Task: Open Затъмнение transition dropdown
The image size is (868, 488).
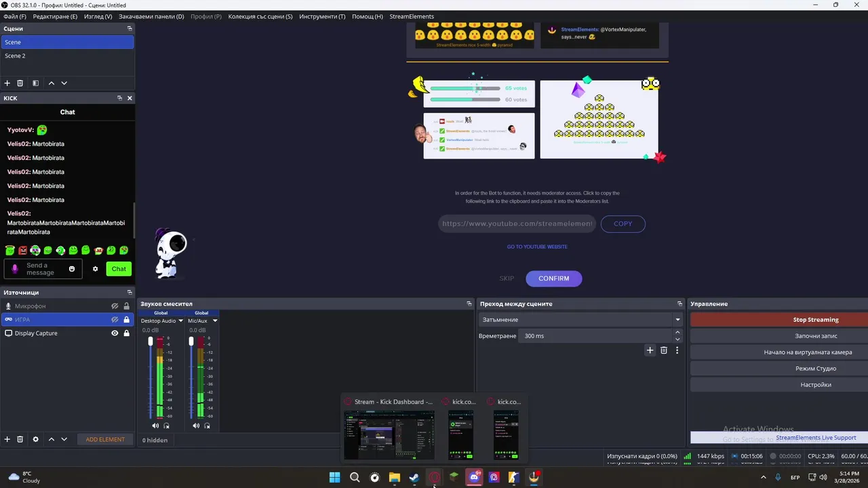Action: click(x=580, y=320)
